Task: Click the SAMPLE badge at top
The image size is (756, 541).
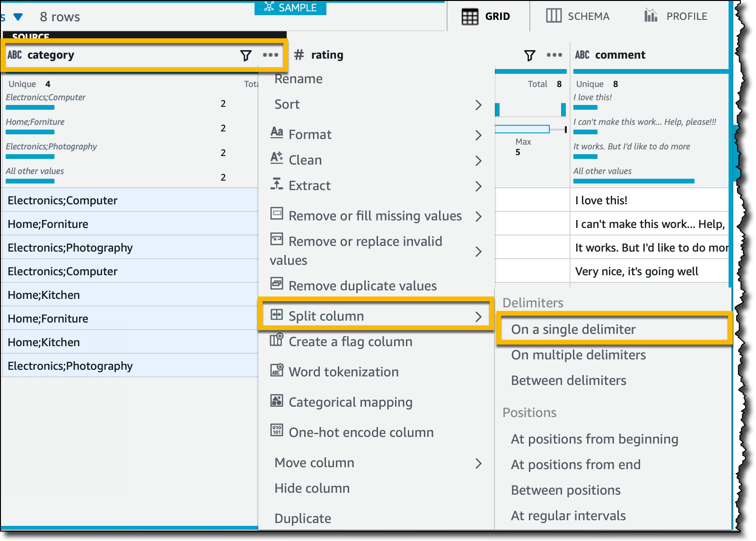Action: 290,8
